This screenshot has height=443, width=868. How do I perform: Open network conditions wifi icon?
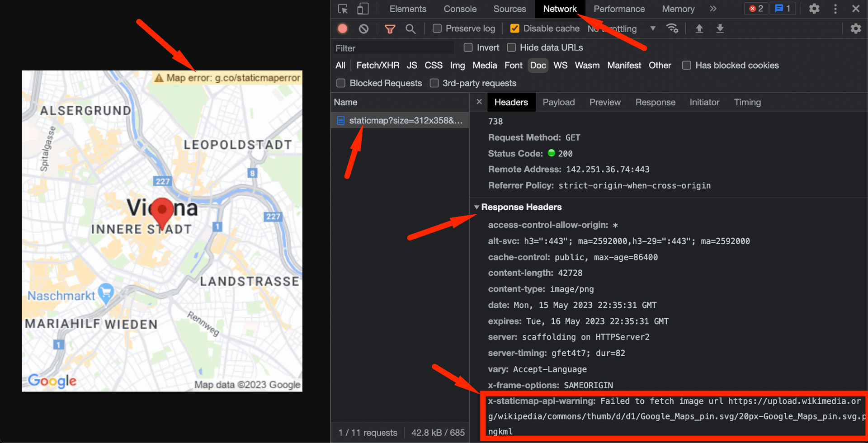(672, 28)
